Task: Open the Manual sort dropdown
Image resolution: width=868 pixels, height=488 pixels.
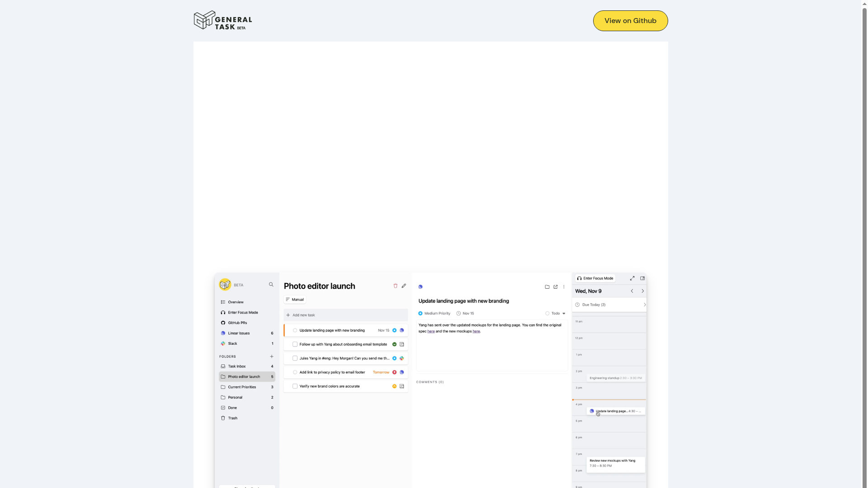Action: 295,300
